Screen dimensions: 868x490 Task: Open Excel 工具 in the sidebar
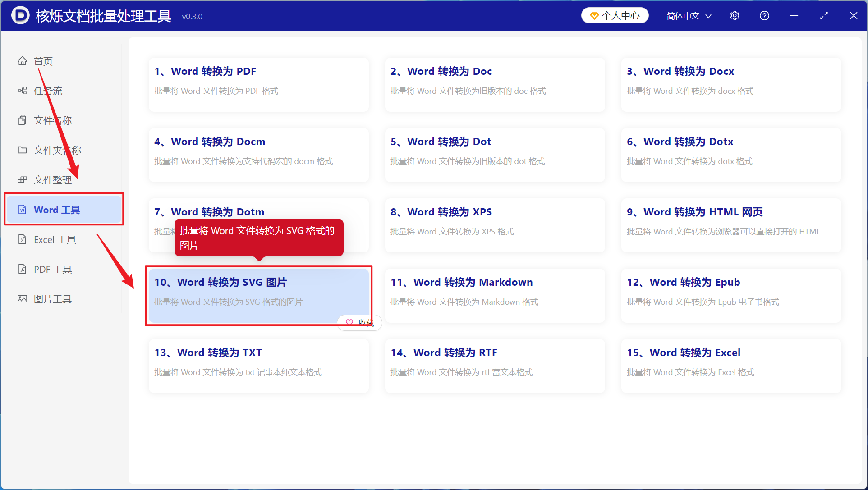coord(63,239)
